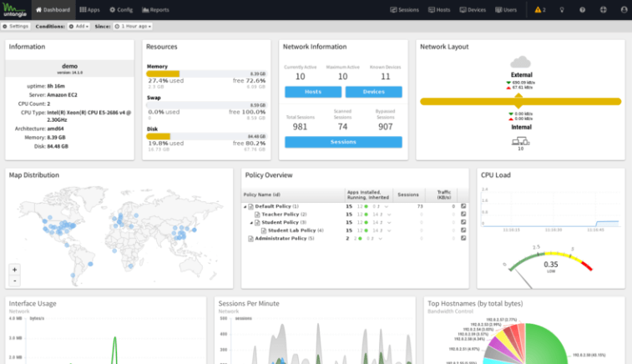
Task: Open the Reports tab
Action: point(155,10)
